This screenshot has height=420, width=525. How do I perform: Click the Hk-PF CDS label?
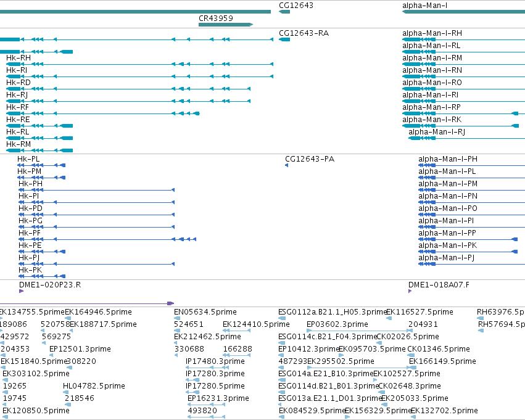30,234
